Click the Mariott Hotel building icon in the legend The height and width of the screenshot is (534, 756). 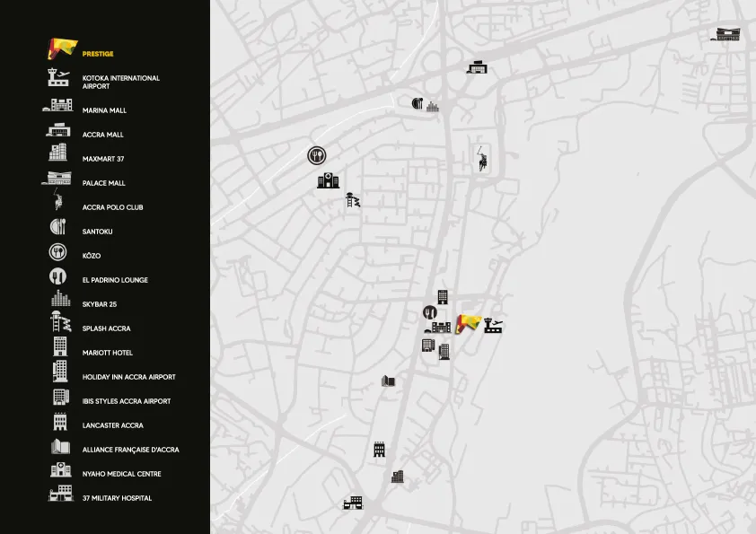[x=60, y=346]
